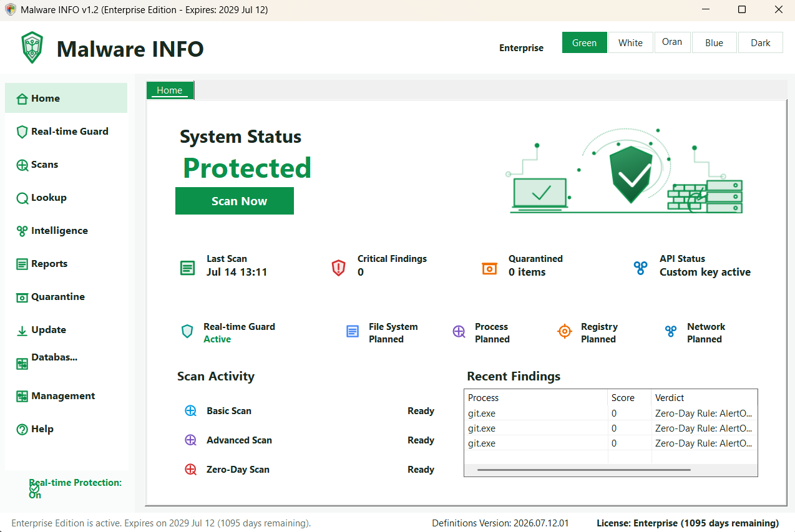This screenshot has width=795, height=532.
Task: Click the Scans crosshair sidebar icon
Action: pyautogui.click(x=22, y=165)
